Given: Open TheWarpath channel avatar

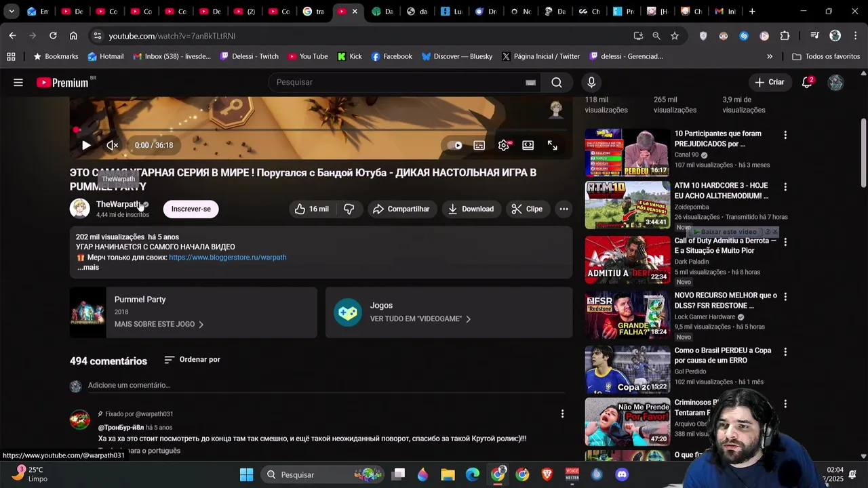Looking at the screenshot, I should (79, 208).
